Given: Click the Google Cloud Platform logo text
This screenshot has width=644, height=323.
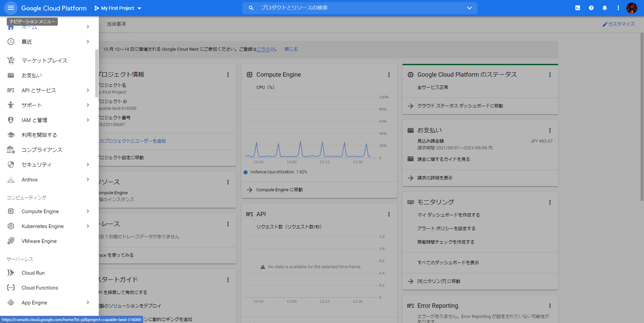Looking at the screenshot, I should (x=54, y=8).
